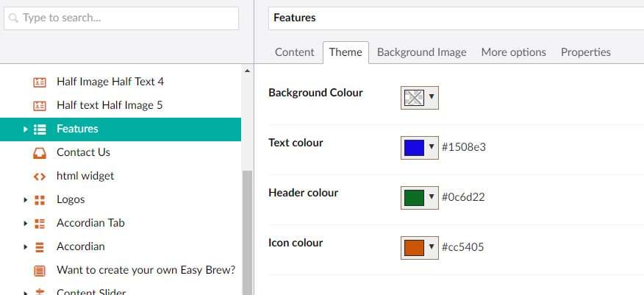
Task: Click the html widget code icon
Action: [x=40, y=176]
